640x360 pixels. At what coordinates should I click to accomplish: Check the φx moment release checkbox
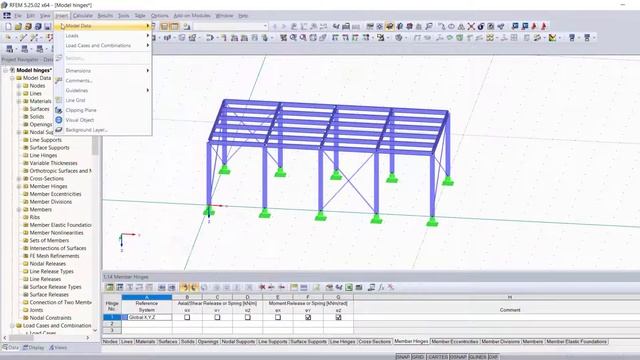tap(278, 317)
